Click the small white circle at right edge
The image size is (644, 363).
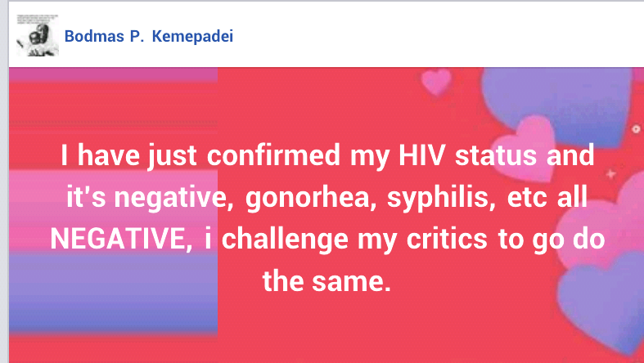(x=636, y=129)
